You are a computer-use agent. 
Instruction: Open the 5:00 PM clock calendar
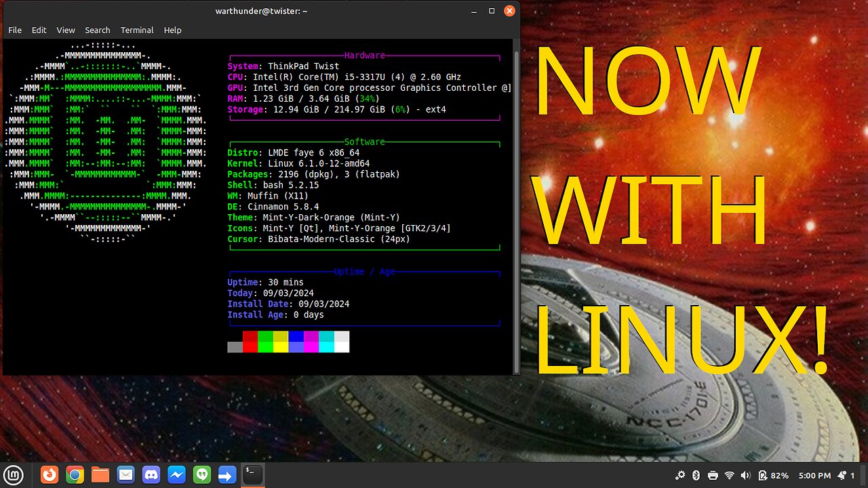click(814, 476)
